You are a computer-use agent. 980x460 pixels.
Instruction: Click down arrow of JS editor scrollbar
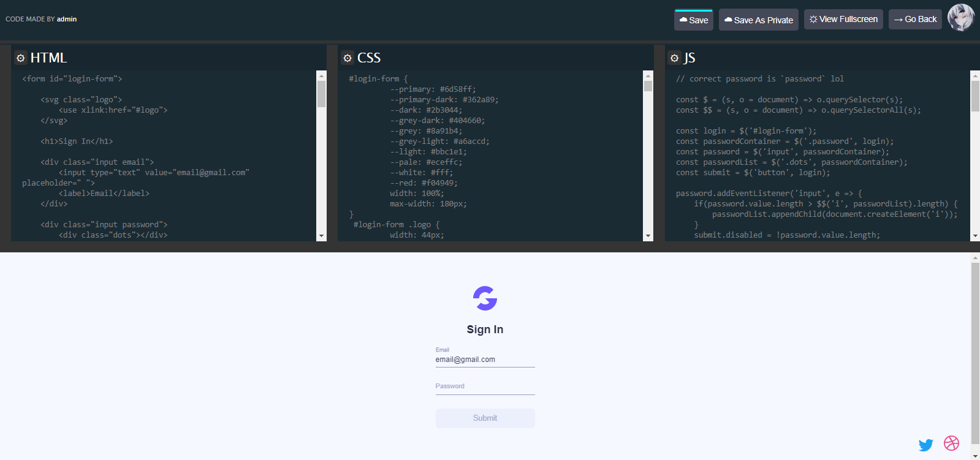point(975,236)
